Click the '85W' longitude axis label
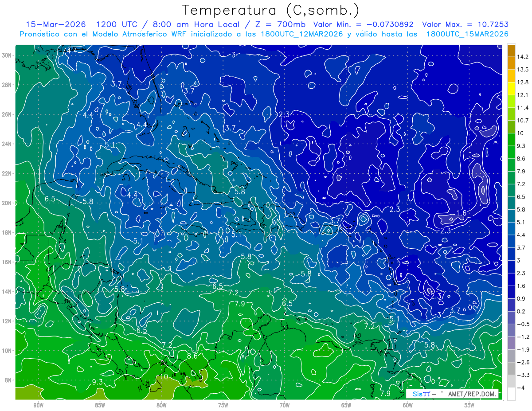Viewport: 532px width, 411px height. coord(100,405)
